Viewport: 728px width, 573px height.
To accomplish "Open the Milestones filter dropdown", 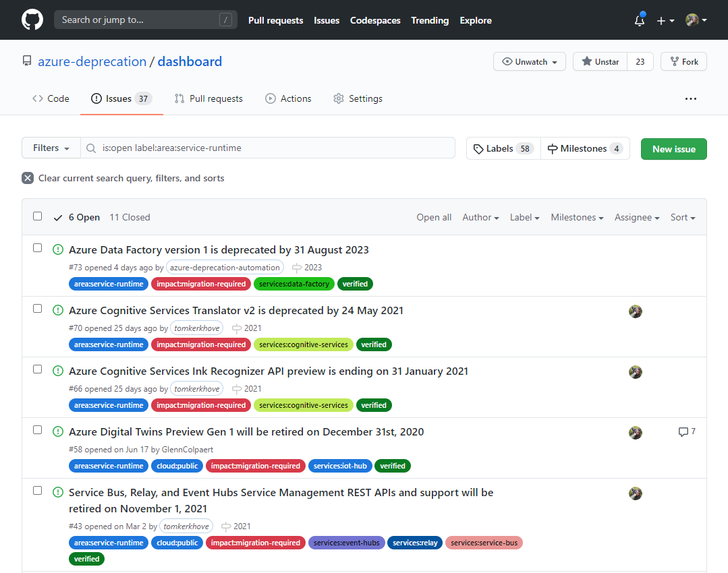I will pyautogui.click(x=577, y=218).
